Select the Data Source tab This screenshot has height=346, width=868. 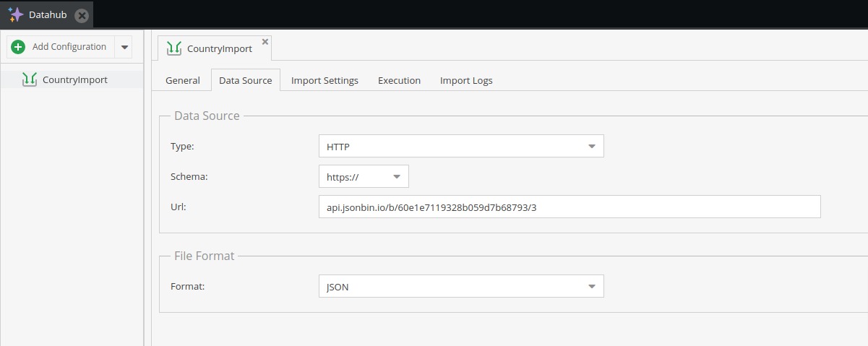pos(245,80)
